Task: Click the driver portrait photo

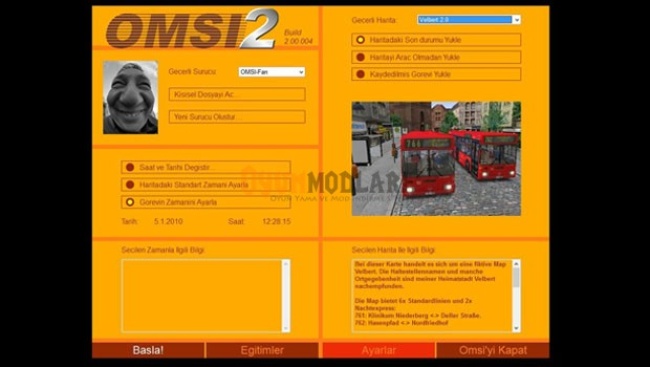Action: pyautogui.click(x=131, y=97)
